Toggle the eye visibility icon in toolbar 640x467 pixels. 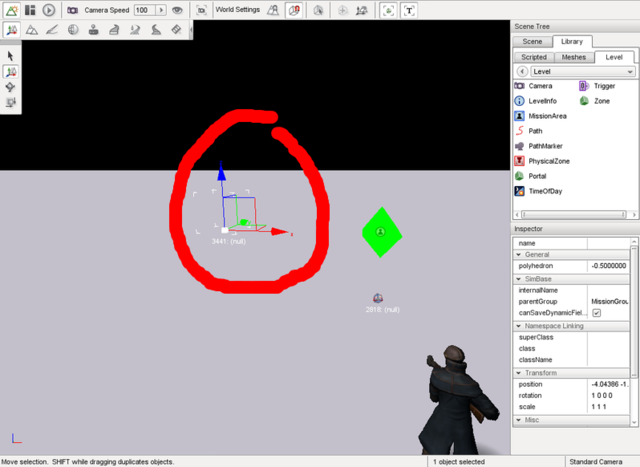[x=177, y=9]
